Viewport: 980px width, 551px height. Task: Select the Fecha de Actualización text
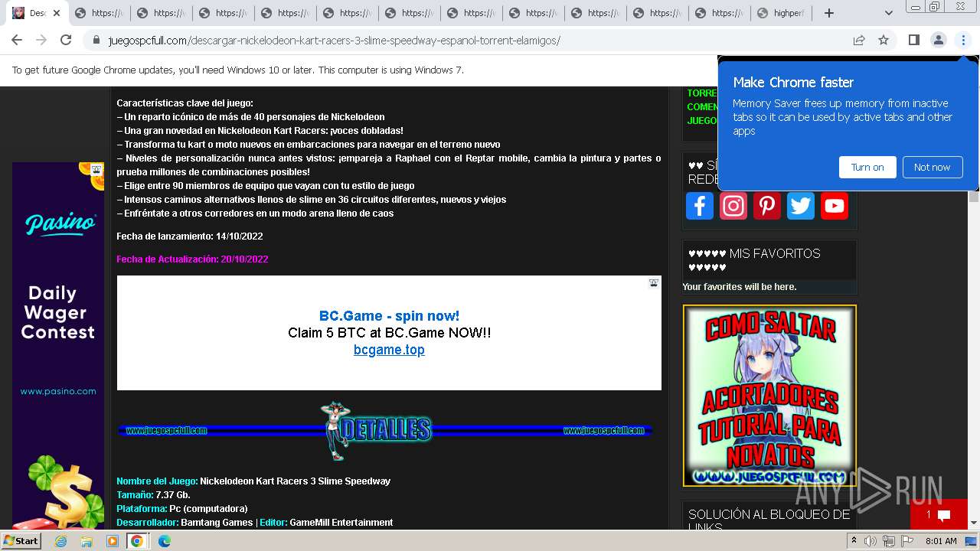[192, 259]
